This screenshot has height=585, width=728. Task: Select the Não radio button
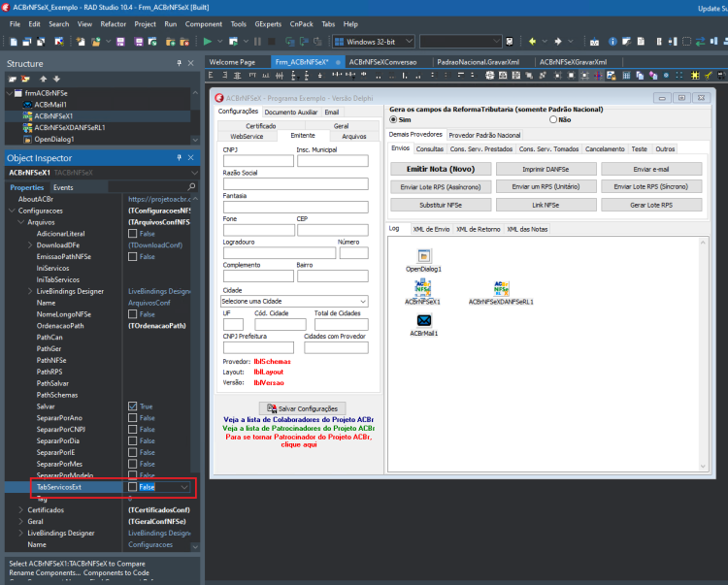[553, 119]
